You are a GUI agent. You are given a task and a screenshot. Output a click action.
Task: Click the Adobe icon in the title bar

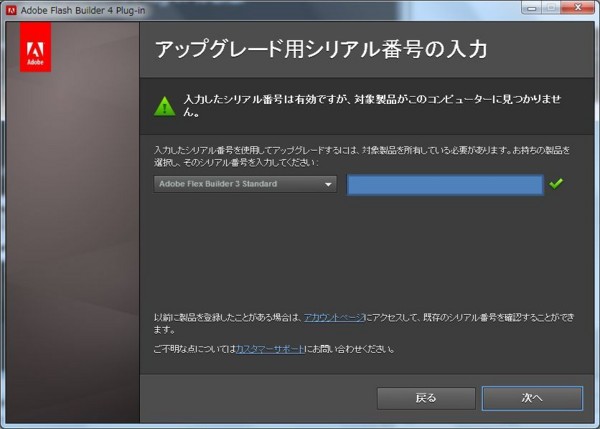(x=11, y=10)
